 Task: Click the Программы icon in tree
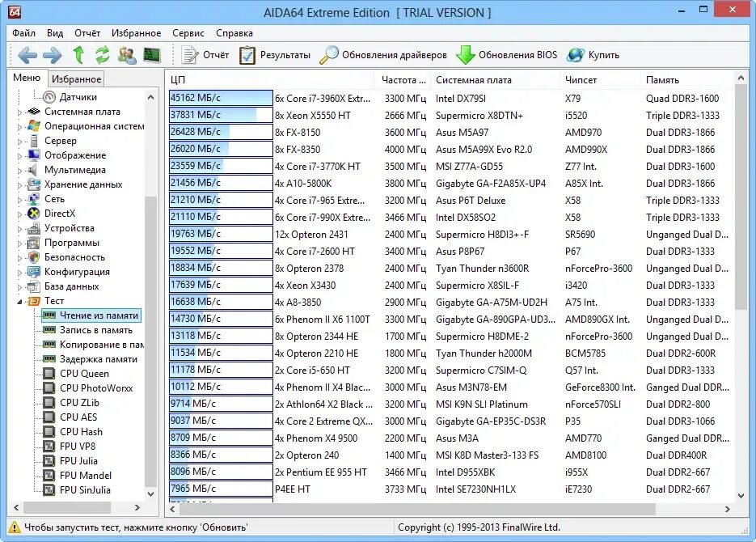pos(34,243)
